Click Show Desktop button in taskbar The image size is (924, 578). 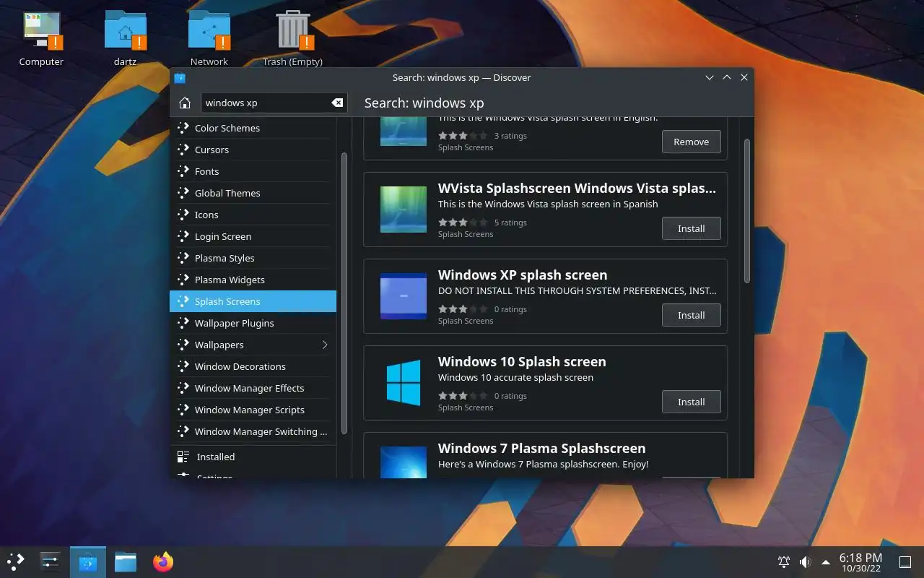pyautogui.click(x=905, y=561)
